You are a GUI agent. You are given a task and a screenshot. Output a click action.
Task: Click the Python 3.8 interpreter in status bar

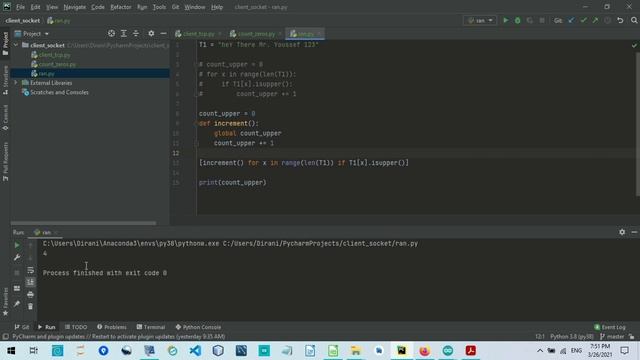pyautogui.click(x=571, y=336)
